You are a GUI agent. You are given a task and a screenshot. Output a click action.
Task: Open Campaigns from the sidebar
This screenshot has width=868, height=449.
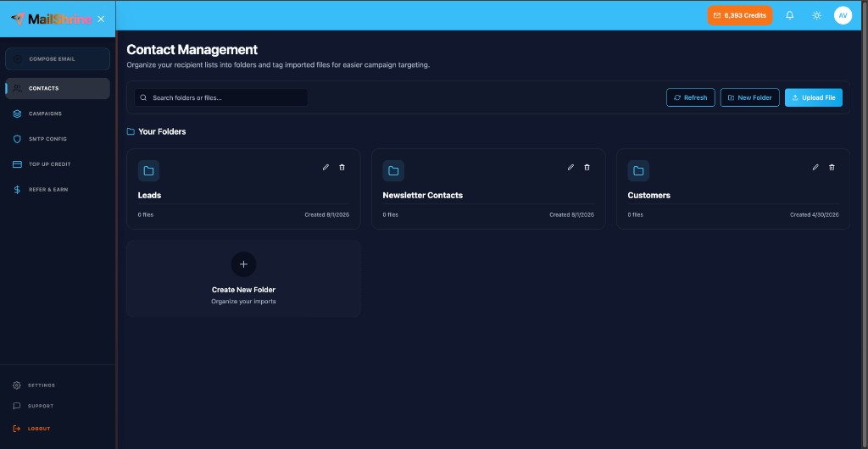(x=58, y=114)
